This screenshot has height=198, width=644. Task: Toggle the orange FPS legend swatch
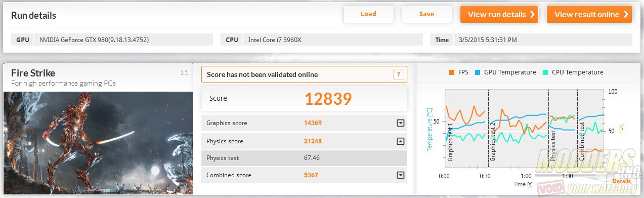[x=451, y=72]
